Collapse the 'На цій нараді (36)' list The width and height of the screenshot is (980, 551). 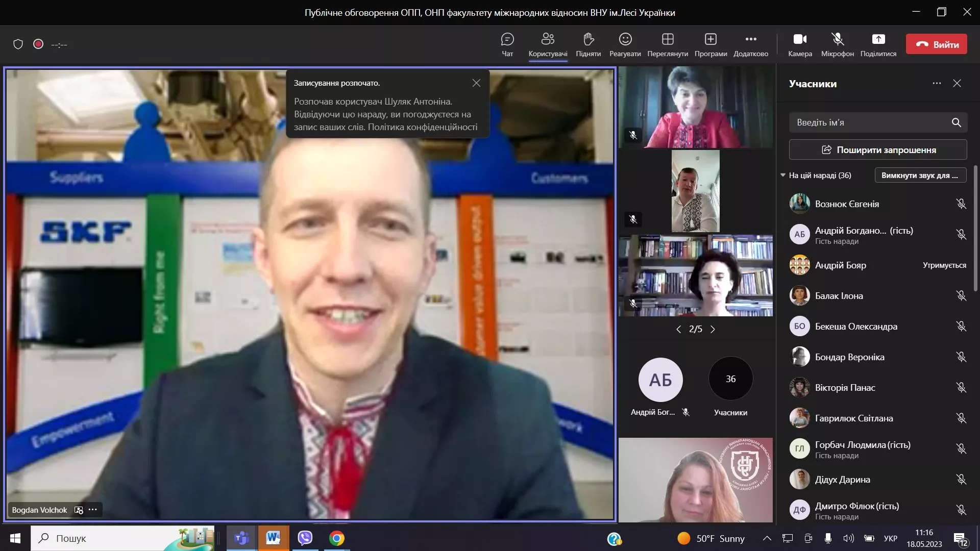783,175
